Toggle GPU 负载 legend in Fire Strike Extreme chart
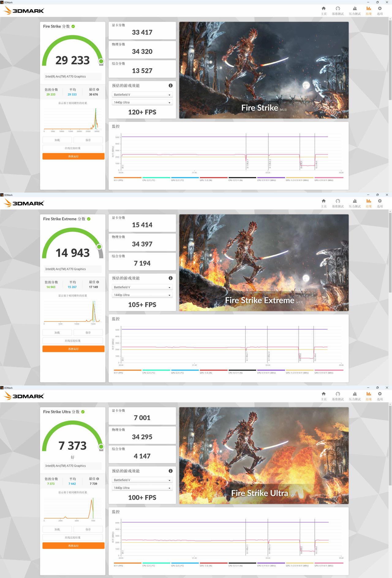This screenshot has height=578, width=392. click(214, 372)
